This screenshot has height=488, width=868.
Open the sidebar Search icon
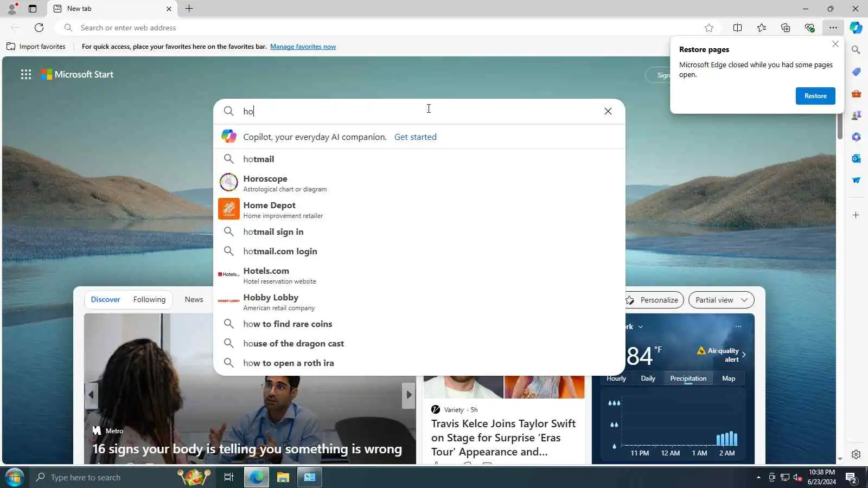pyautogui.click(x=856, y=50)
